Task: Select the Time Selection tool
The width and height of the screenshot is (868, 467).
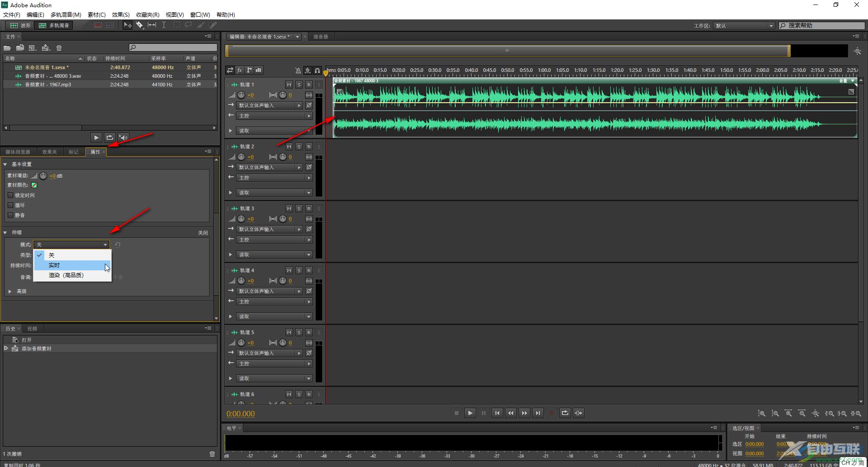Action: 164,25
